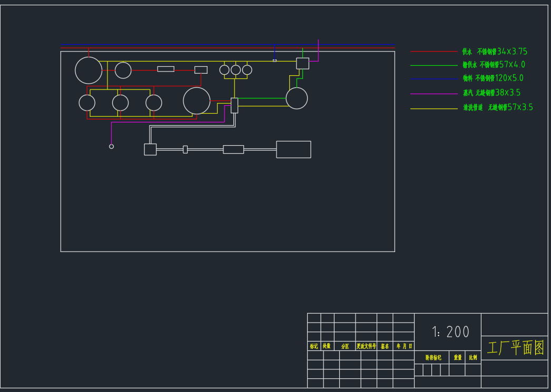Click the "比例" label in the title block
The width and height of the screenshot is (551, 392).
pos(473,358)
